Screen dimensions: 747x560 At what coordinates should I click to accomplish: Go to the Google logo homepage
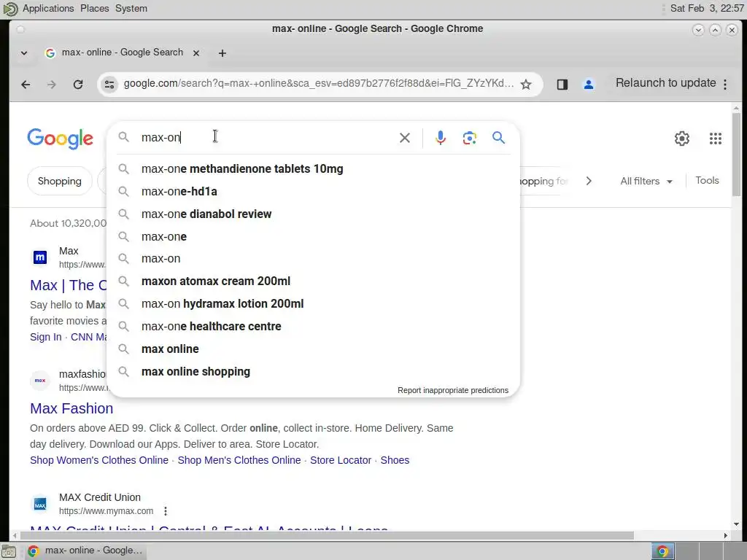(60, 139)
